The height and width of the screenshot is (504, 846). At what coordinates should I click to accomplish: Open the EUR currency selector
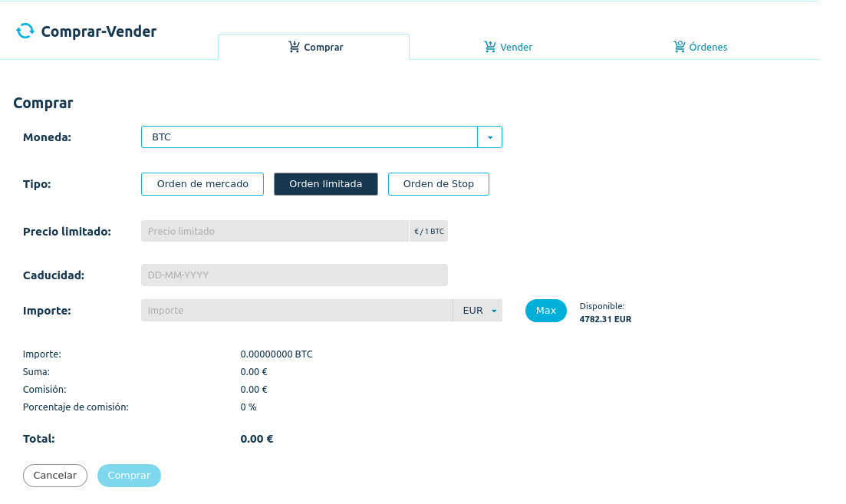pos(478,310)
